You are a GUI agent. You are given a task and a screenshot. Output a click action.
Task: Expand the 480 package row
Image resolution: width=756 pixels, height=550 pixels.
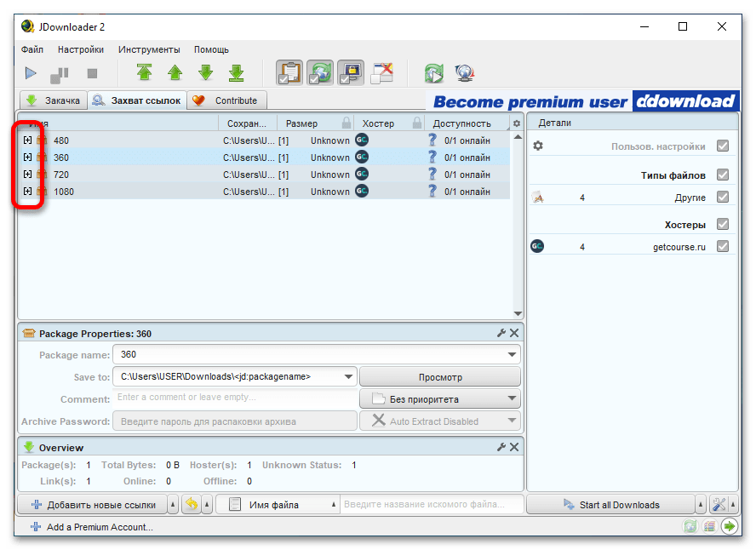tap(27, 140)
